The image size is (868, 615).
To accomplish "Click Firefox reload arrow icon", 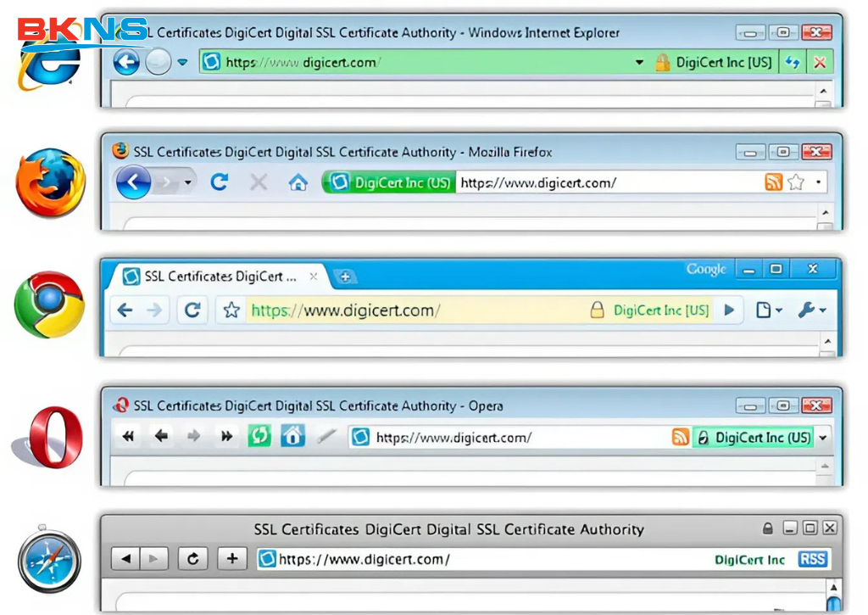I will click(x=220, y=182).
